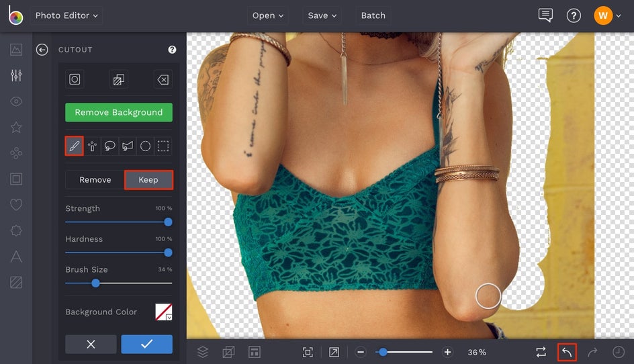Open the Frames sidebar icon
The width and height of the screenshot is (634, 364).
[16, 179]
